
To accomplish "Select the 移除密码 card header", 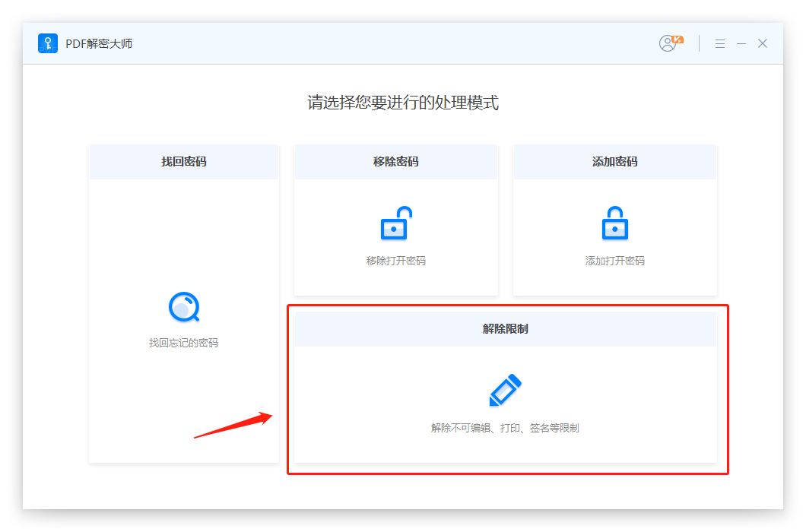I will [x=396, y=162].
